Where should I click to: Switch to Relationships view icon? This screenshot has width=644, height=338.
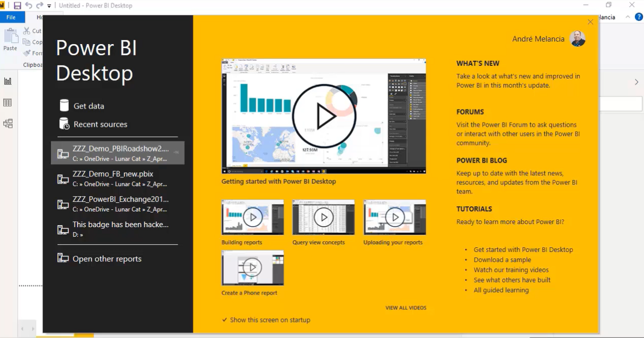click(8, 123)
